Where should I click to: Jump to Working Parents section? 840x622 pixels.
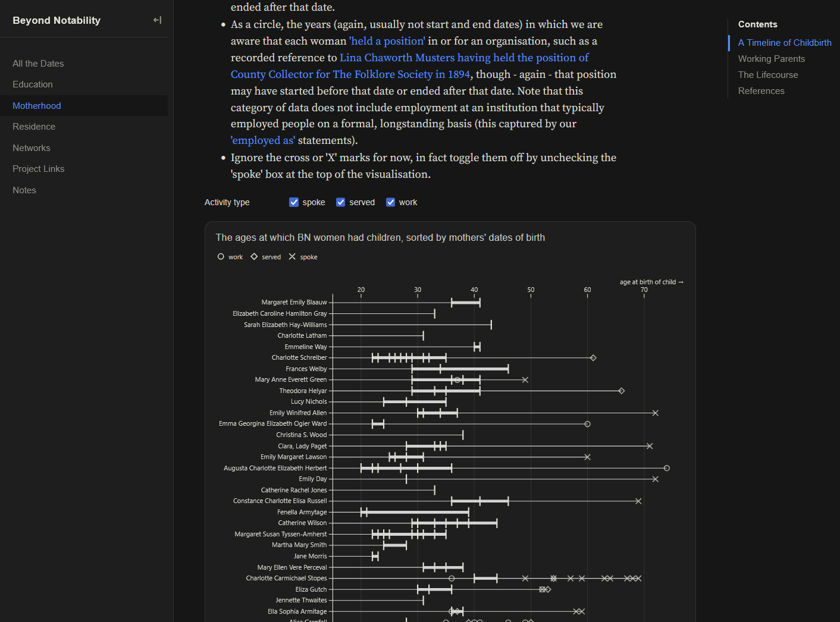tap(771, 59)
